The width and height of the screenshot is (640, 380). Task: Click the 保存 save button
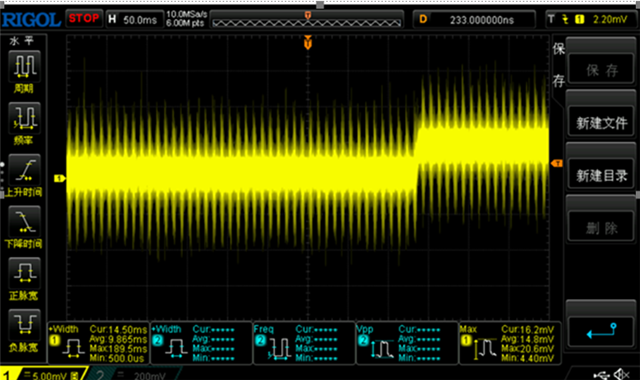[601, 69]
